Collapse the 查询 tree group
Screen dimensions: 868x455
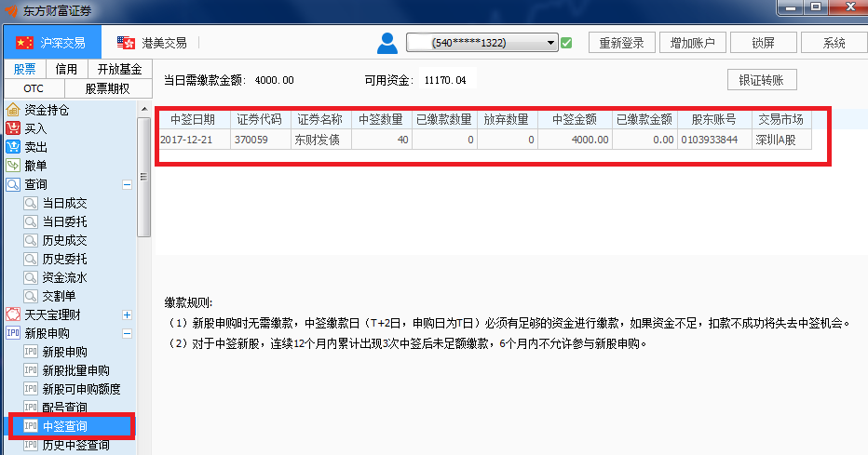127,184
